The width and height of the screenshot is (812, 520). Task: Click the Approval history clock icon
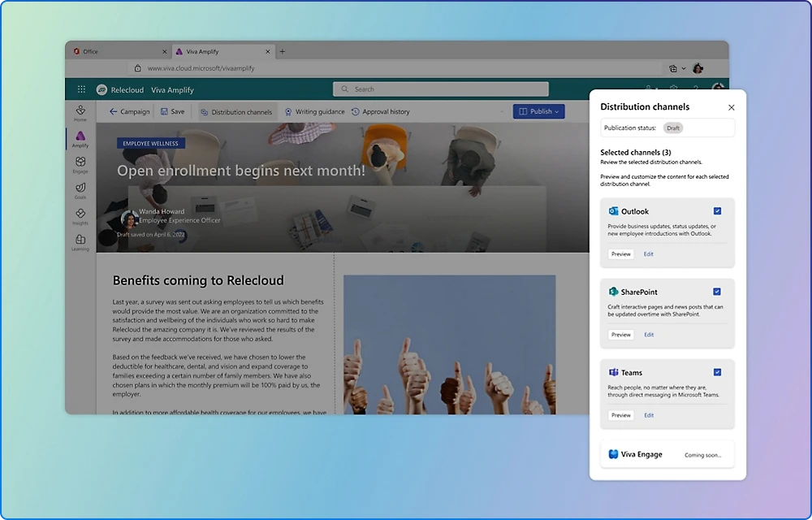[x=356, y=112]
